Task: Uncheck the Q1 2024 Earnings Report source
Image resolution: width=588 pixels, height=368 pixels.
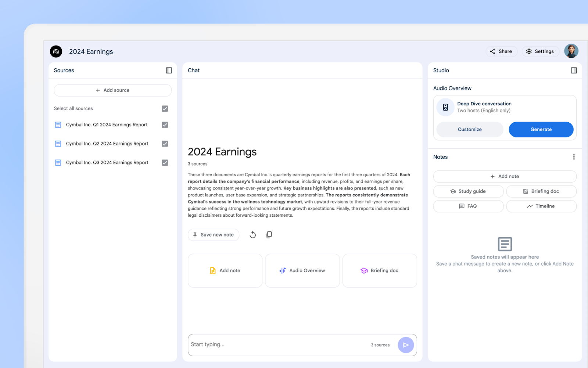Action: click(165, 125)
